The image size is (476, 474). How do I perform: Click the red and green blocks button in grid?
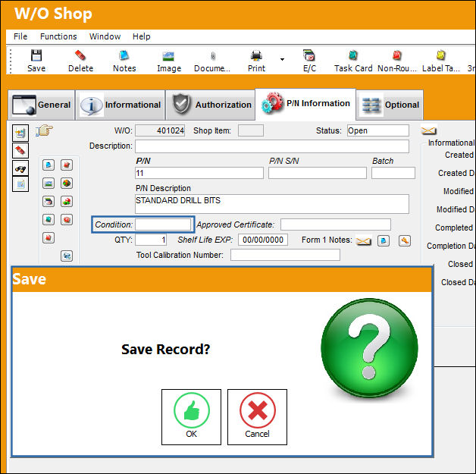point(67,201)
